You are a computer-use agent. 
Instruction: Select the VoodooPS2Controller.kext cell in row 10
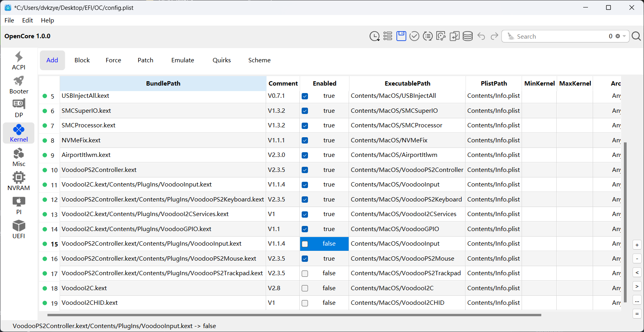coord(163,170)
